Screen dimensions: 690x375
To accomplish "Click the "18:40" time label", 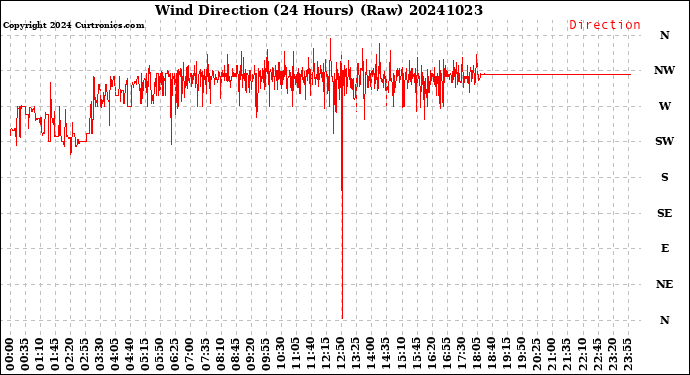I will point(491,354).
